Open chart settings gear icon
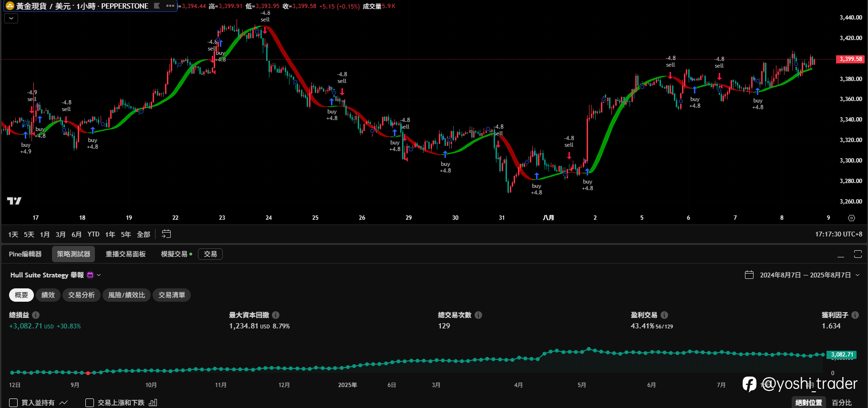The image size is (868, 408). 851,218
